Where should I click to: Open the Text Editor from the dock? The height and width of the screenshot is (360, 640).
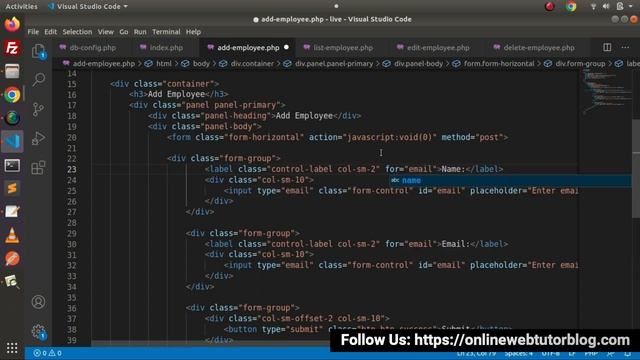point(12,212)
